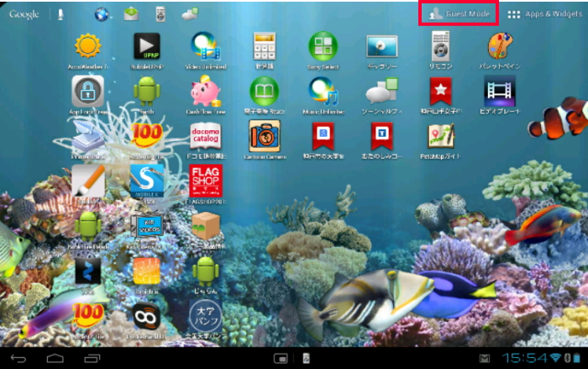Open the paint palette app
This screenshot has width=588, height=369.
tap(501, 46)
